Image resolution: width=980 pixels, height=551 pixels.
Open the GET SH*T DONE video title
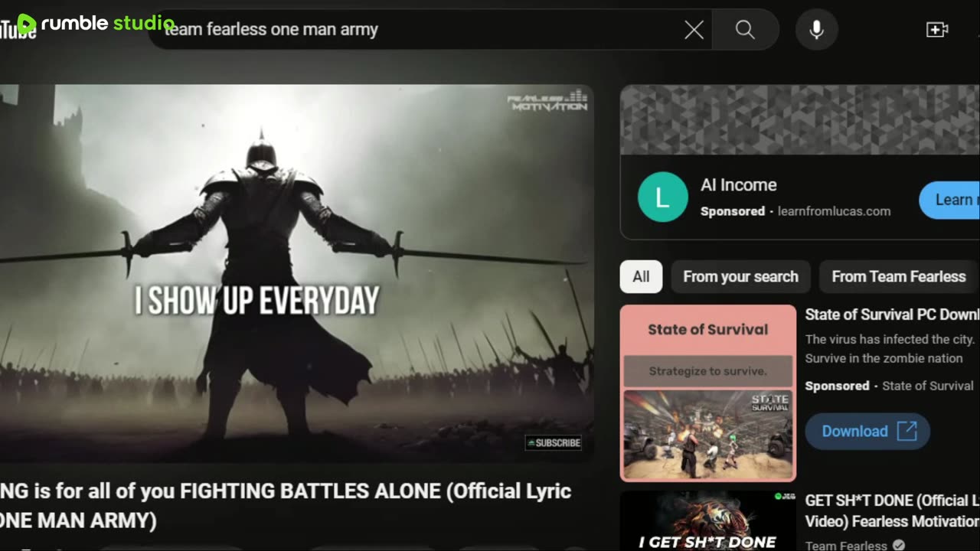[x=892, y=510]
